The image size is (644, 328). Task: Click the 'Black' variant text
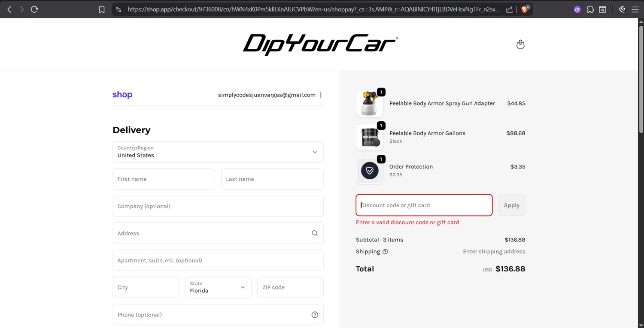(395, 141)
